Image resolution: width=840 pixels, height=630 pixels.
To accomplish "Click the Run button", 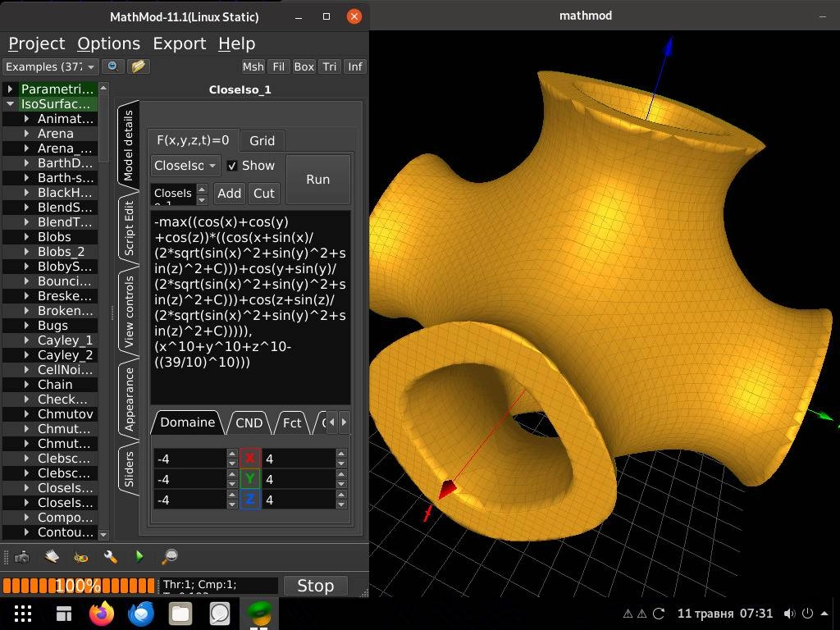I will (x=318, y=180).
